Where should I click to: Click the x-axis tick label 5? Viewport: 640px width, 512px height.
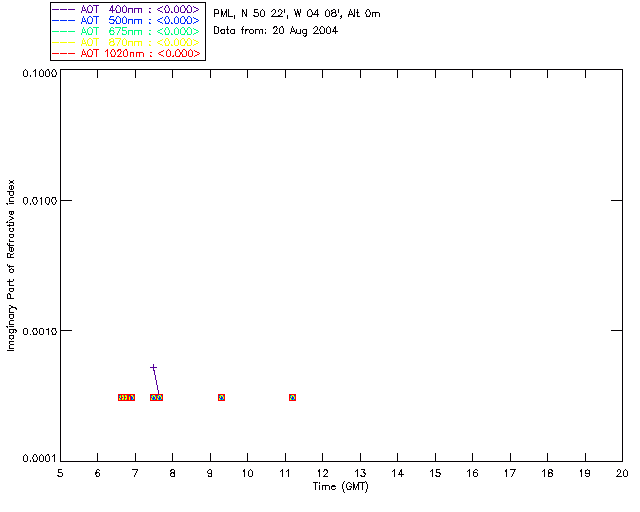tap(60, 473)
